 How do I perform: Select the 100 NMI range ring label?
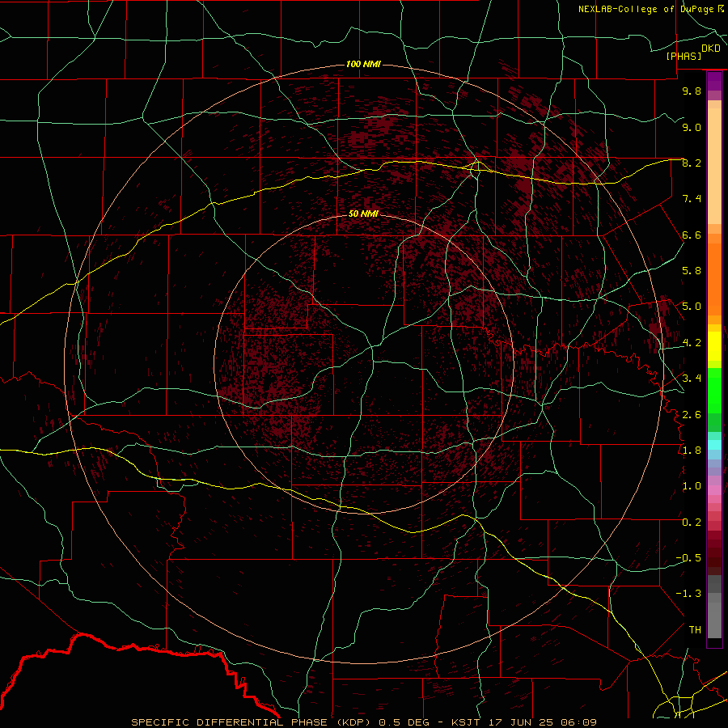click(x=363, y=64)
